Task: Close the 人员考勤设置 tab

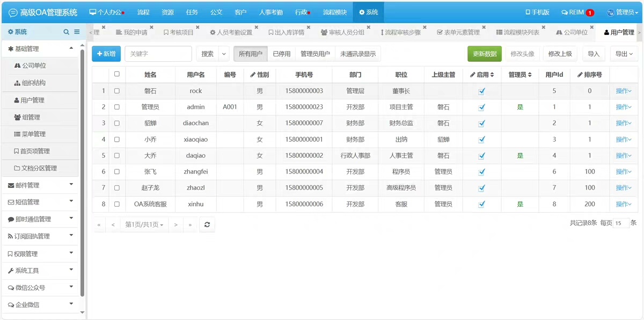Action: pos(256,27)
